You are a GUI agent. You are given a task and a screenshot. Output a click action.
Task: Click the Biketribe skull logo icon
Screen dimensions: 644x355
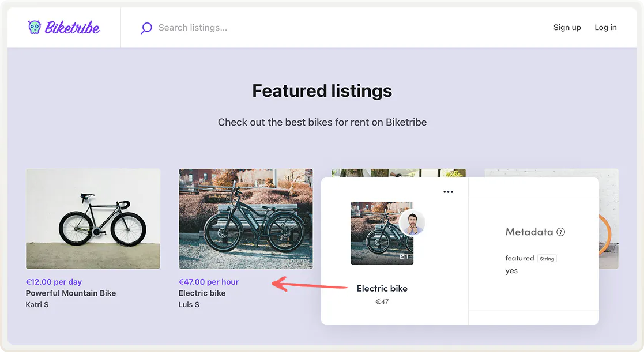(35, 27)
